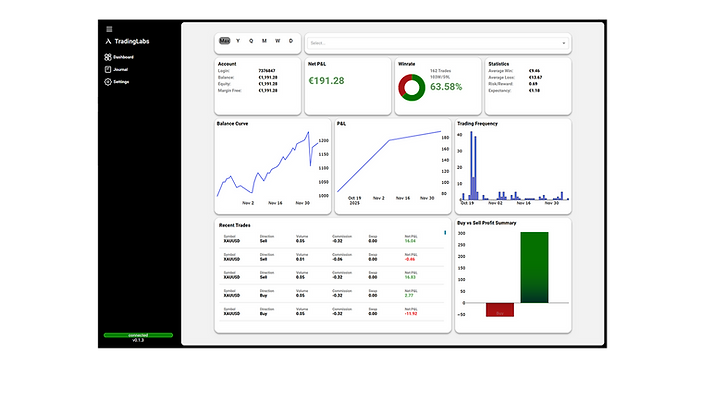Click the Recent Trades scrollbar thumb
The height and width of the screenshot is (400, 701).
tap(445, 232)
